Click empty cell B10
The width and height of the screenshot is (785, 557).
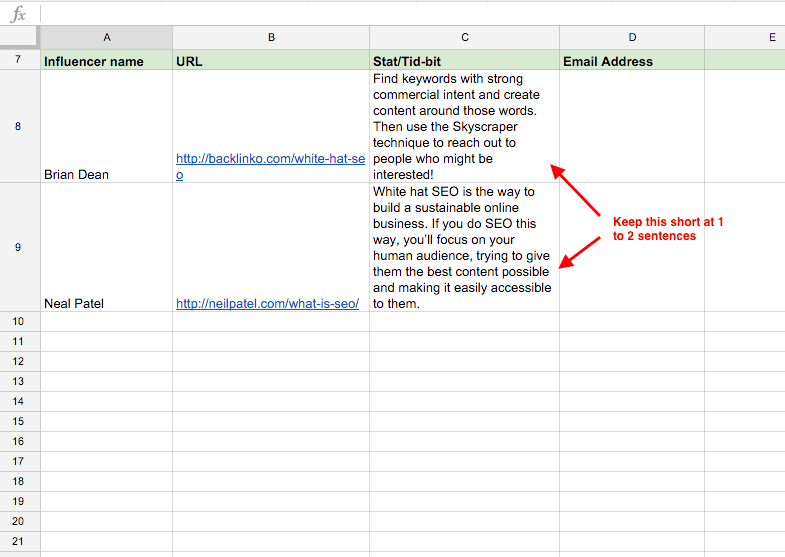[x=271, y=322]
